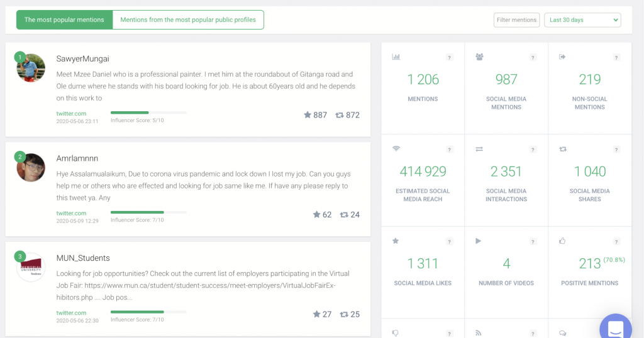Click the retweet icon on Amrlamnnn's mention
Image resolution: width=644 pixels, height=338 pixels.
[343, 215]
